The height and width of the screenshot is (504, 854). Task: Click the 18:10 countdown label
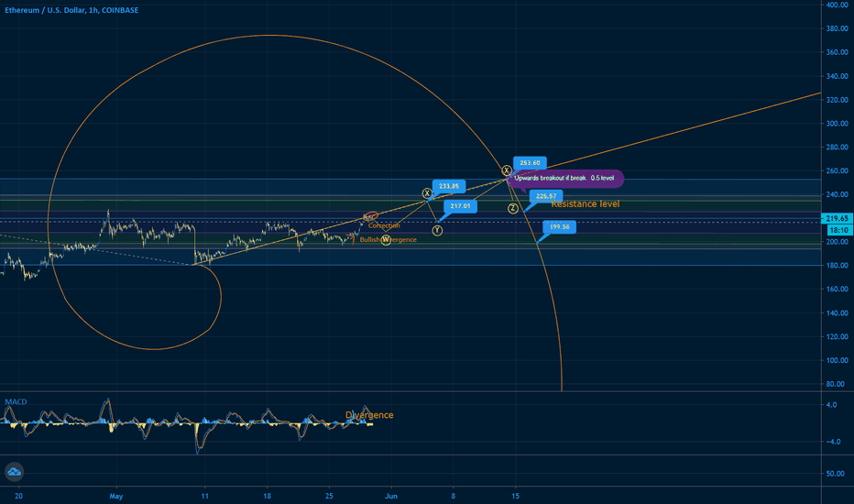click(839, 230)
